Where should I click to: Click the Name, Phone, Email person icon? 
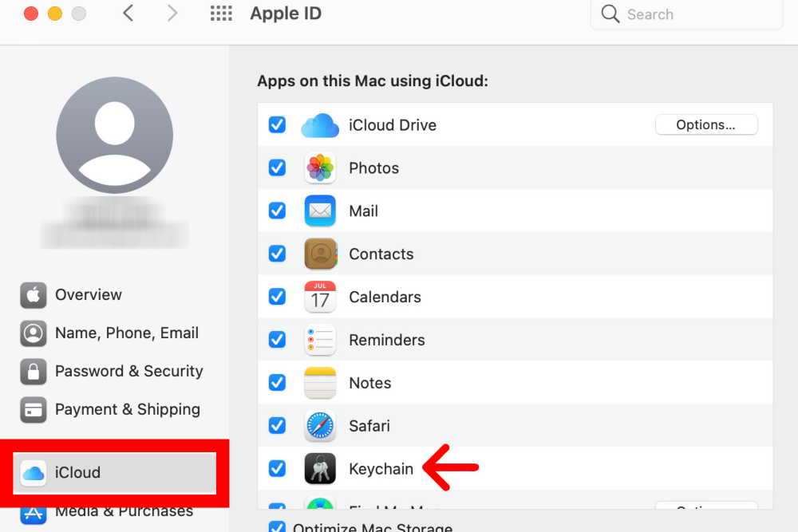click(33, 333)
